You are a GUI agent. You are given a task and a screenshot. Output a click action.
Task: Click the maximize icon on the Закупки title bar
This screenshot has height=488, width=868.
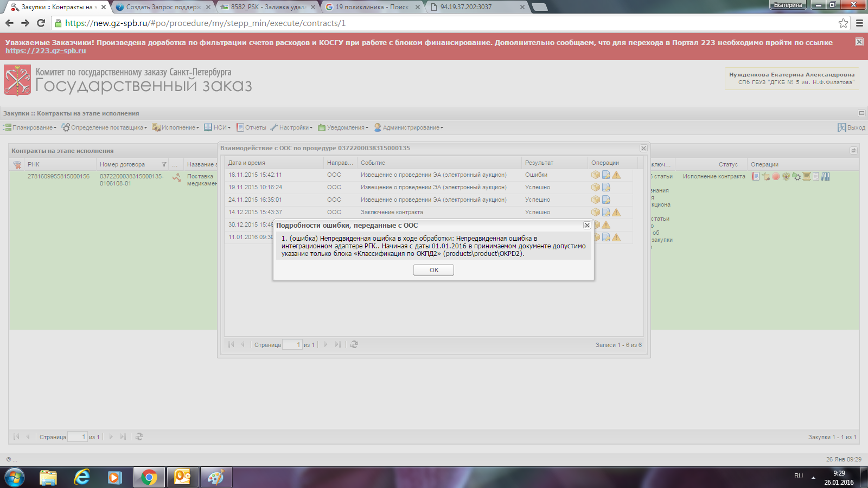(861, 113)
